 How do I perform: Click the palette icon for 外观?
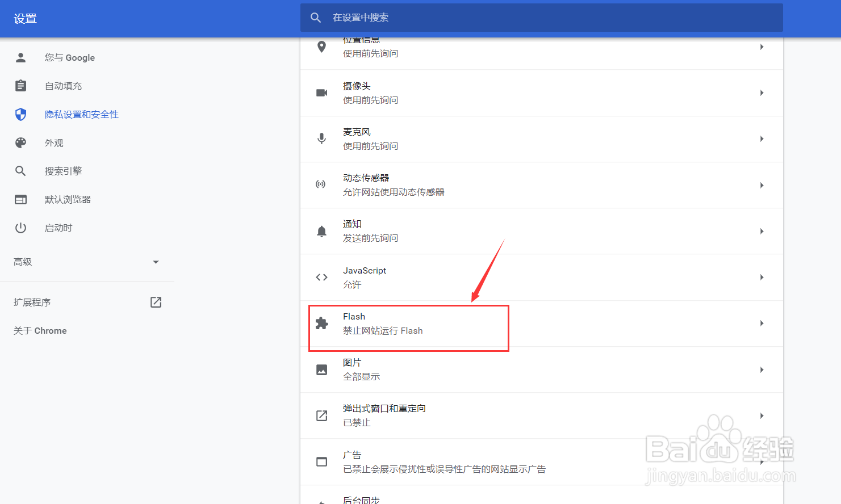tap(21, 142)
